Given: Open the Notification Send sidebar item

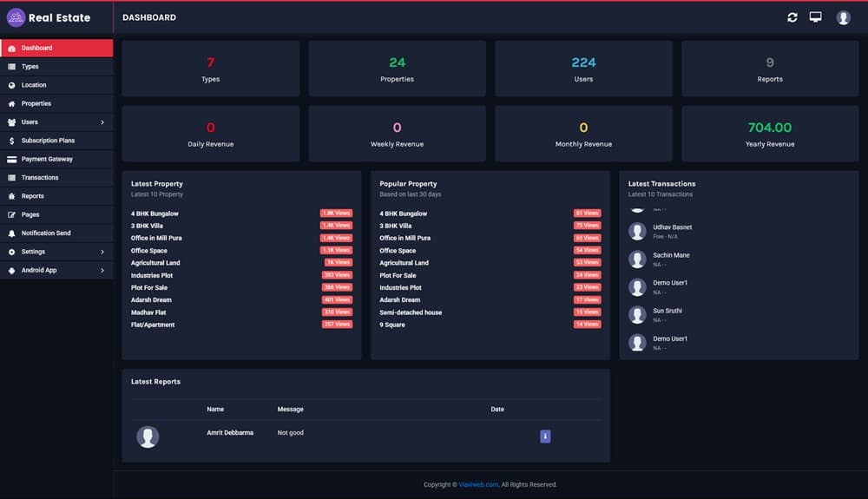Looking at the screenshot, I should (56, 233).
